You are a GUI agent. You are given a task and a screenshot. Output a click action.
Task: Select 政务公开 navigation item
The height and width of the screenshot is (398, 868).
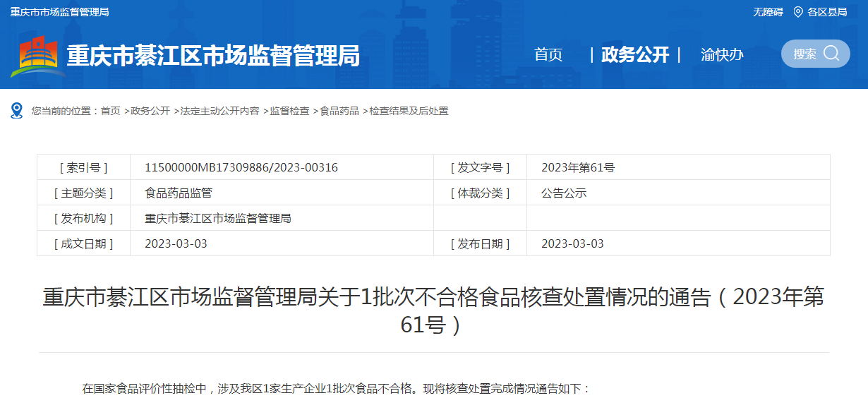tap(635, 54)
